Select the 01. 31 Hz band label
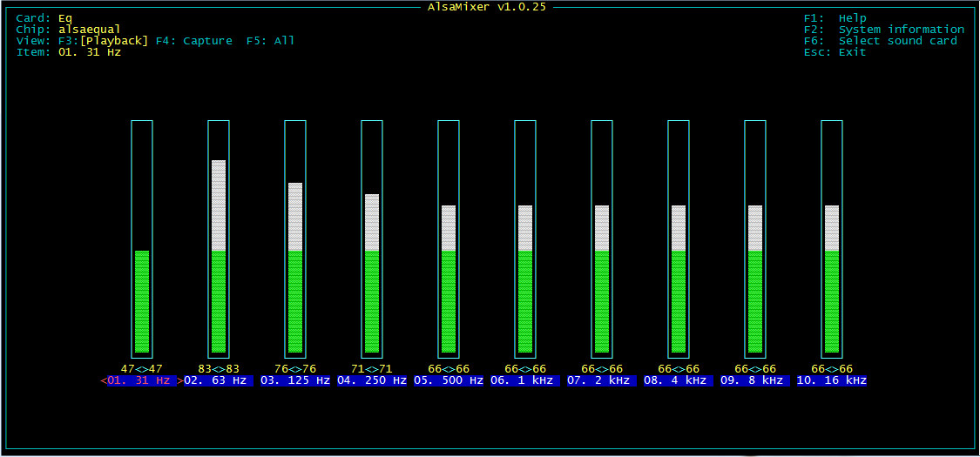 pyautogui.click(x=141, y=380)
